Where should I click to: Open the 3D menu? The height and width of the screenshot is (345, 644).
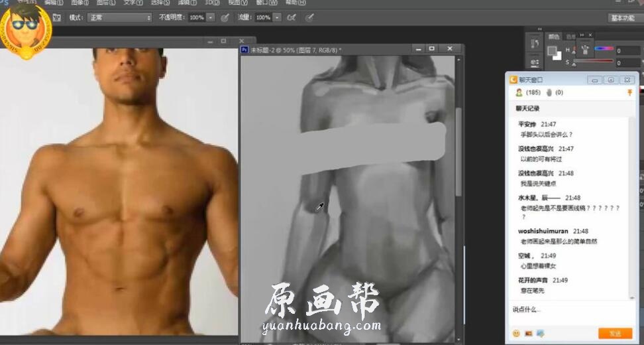[x=211, y=3]
